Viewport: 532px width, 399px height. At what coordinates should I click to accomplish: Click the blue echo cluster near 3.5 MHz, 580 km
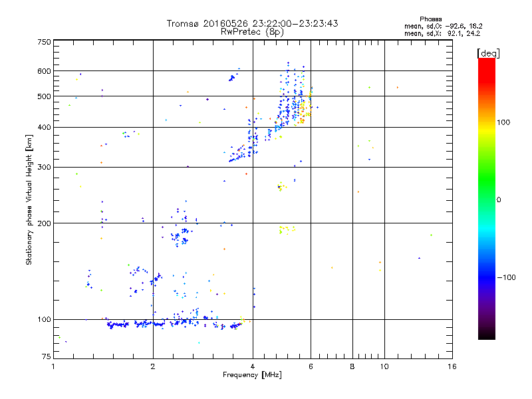click(x=233, y=77)
